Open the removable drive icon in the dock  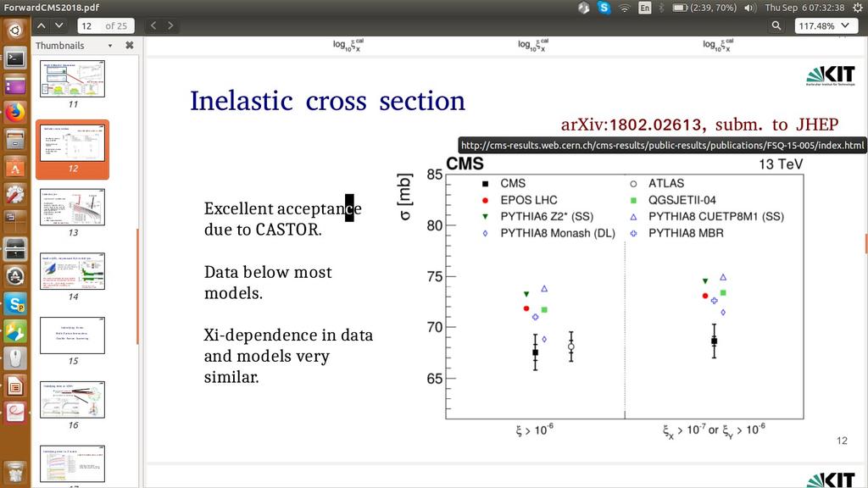click(15, 249)
